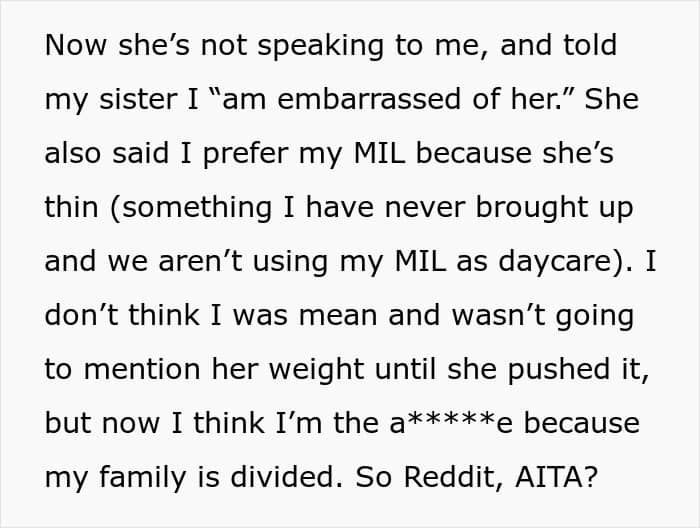Viewport: 700px width, 528px height.
Task: Click the word "pushed" in the seventh line
Action: point(558,371)
